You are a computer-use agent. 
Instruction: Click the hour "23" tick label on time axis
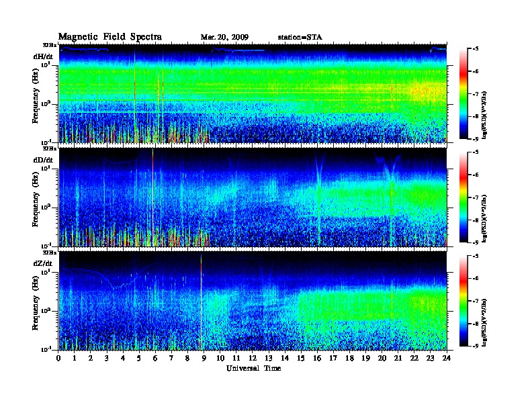point(431,358)
